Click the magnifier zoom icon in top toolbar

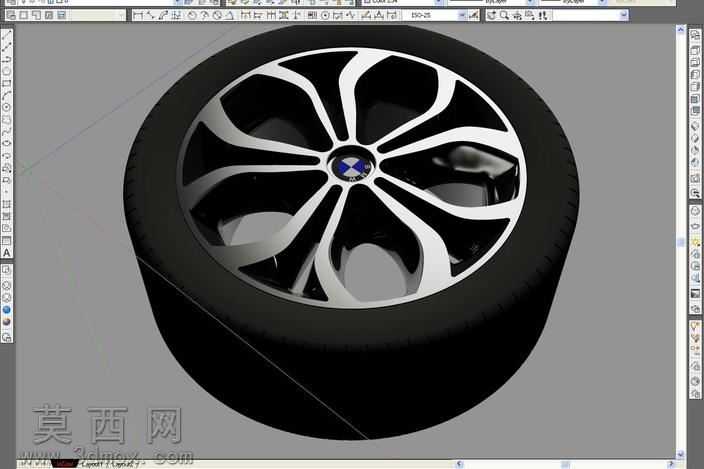pyautogui.click(x=505, y=16)
